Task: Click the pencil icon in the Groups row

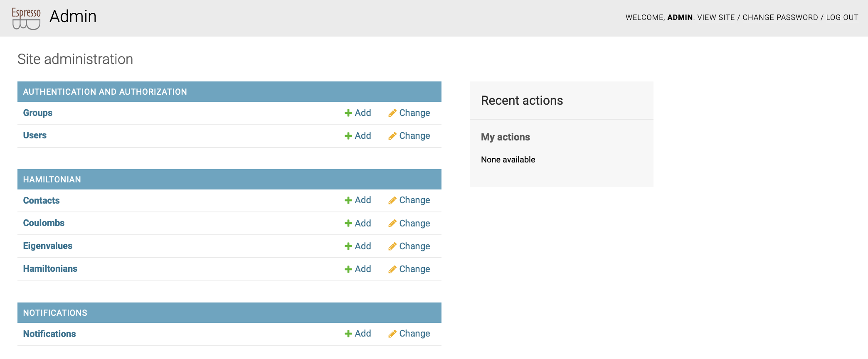Action: (x=392, y=113)
